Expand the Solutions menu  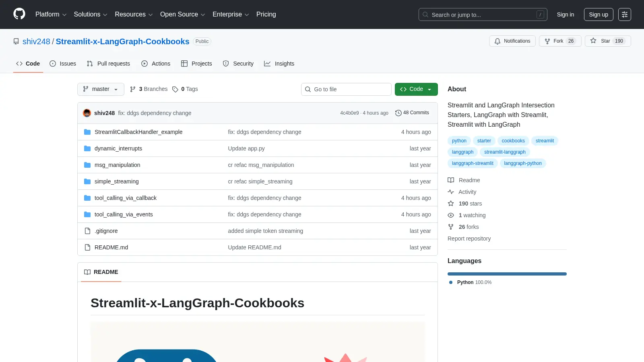91,14
